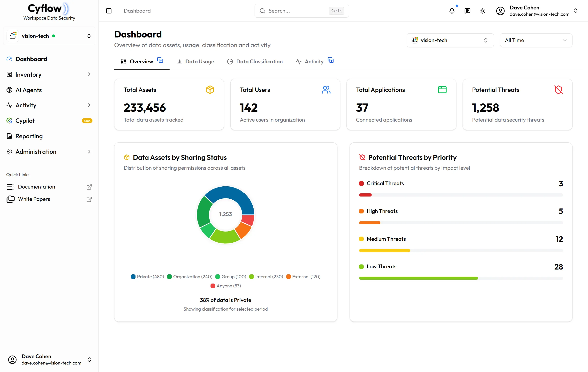Click the Critical Threats progress bar

(x=460, y=195)
